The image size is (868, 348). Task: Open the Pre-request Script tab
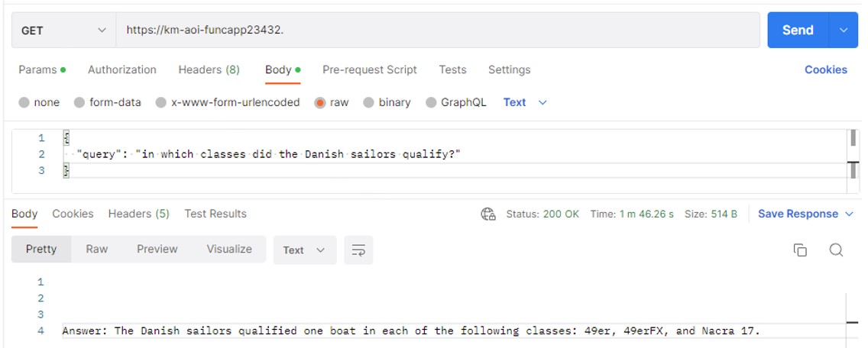tap(370, 69)
